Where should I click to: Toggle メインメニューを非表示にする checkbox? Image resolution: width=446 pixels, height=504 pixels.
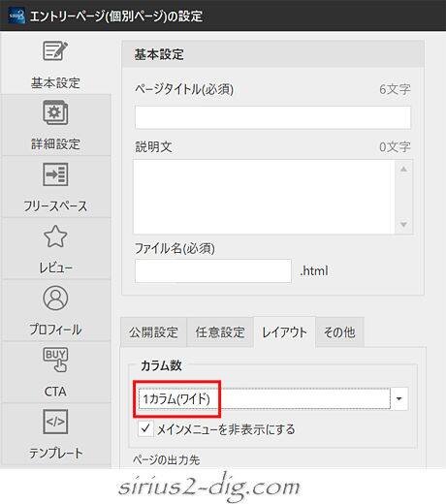click(145, 429)
